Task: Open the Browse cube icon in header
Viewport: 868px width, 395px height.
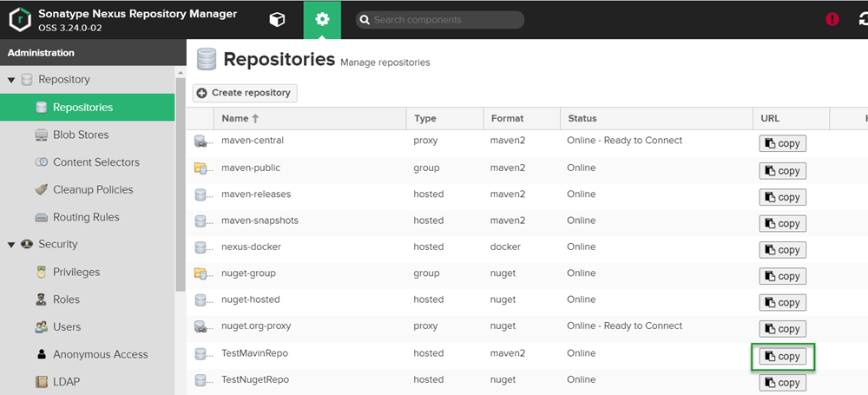Action: tap(277, 19)
